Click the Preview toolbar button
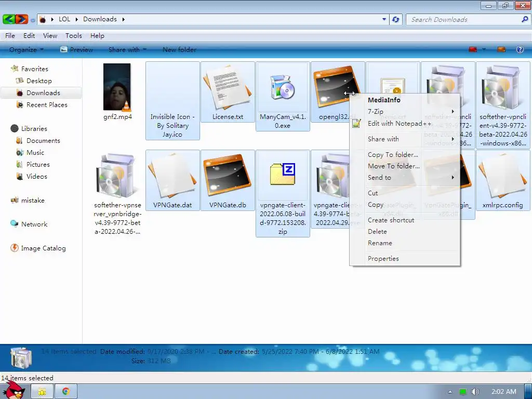Viewport: 532px width, 399px height. [x=77, y=49]
